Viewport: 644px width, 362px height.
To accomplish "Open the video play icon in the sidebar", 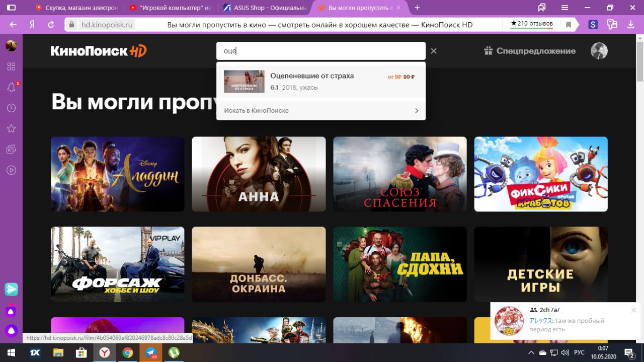I will click(x=11, y=170).
